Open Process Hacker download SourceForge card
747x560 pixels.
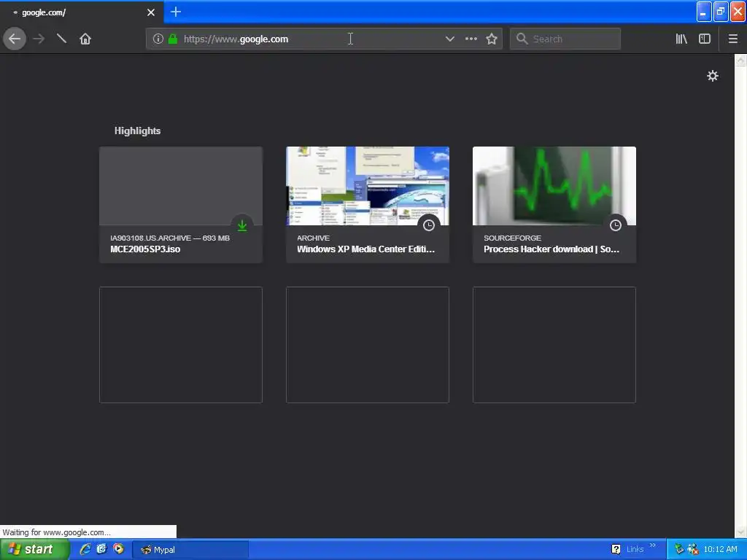(554, 205)
